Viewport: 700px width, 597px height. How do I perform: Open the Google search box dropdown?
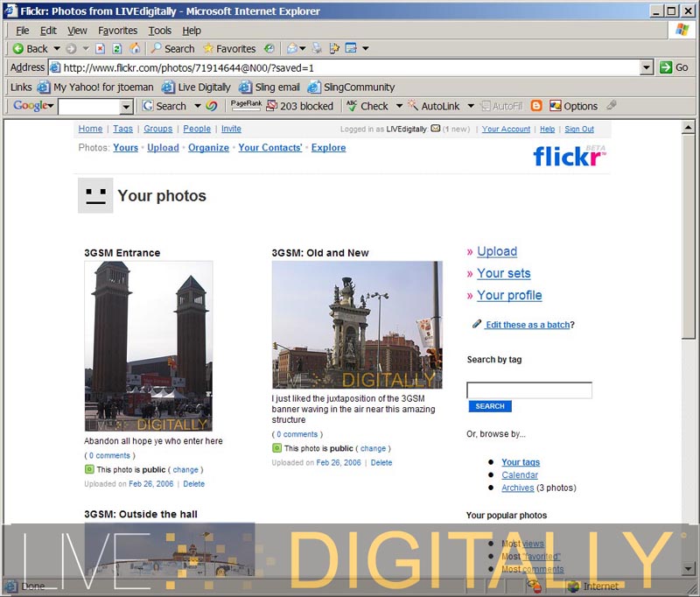click(x=126, y=107)
